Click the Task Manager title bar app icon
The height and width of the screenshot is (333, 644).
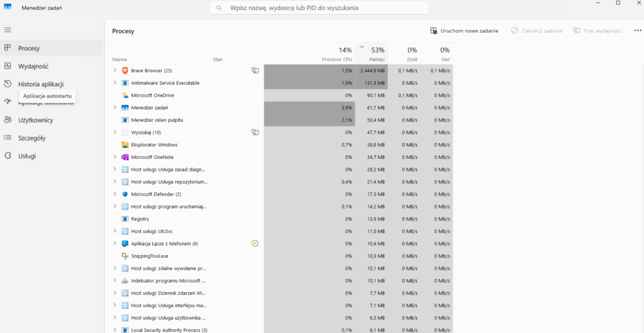coord(8,8)
